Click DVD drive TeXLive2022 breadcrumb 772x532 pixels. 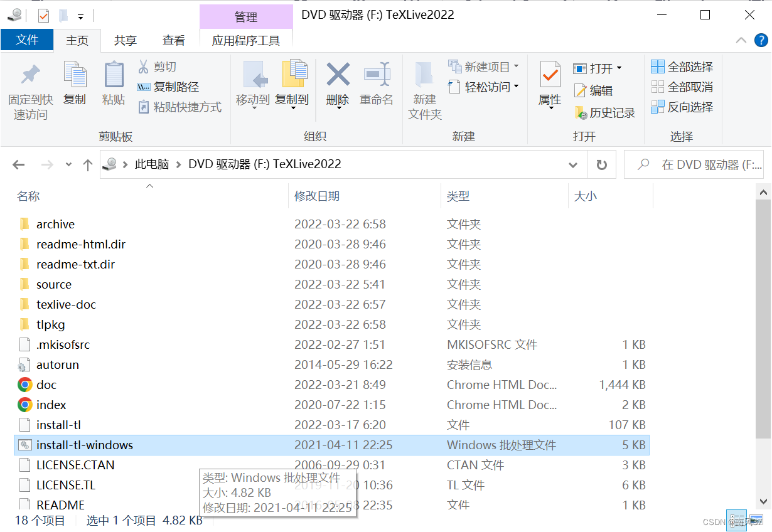(264, 164)
